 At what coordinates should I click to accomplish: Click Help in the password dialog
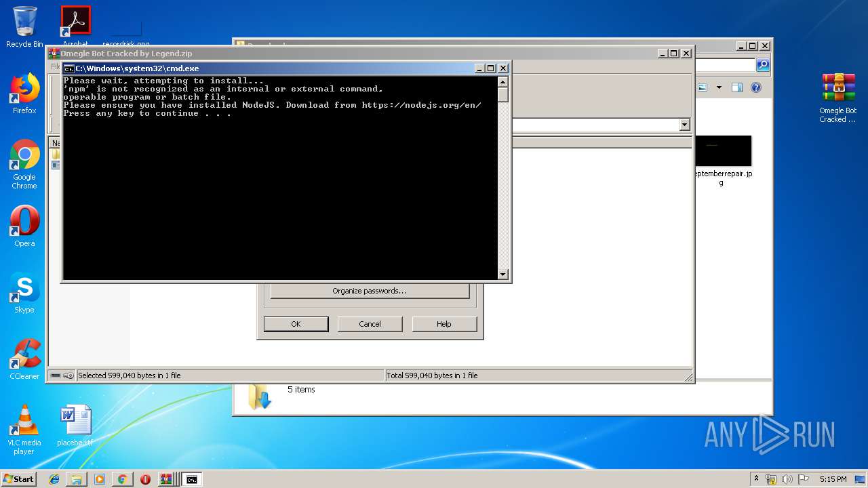[444, 324]
